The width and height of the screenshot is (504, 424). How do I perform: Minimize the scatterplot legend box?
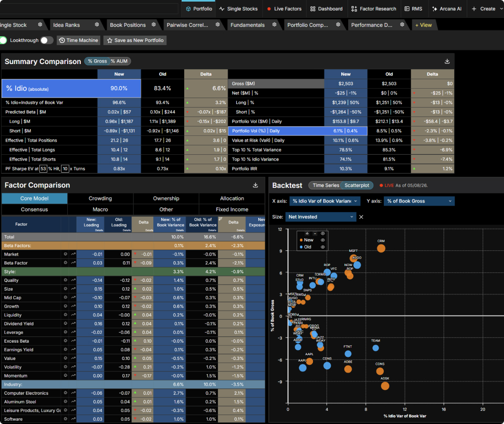coord(314,234)
